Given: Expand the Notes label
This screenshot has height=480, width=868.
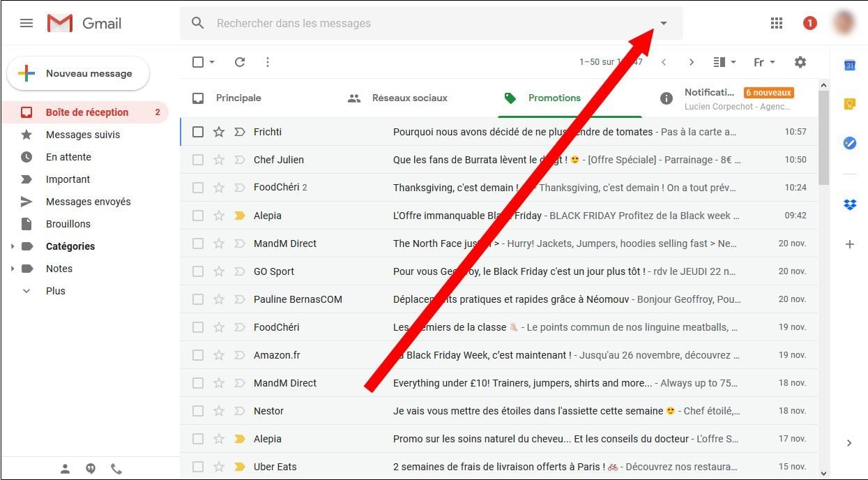Looking at the screenshot, I should pos(12,269).
